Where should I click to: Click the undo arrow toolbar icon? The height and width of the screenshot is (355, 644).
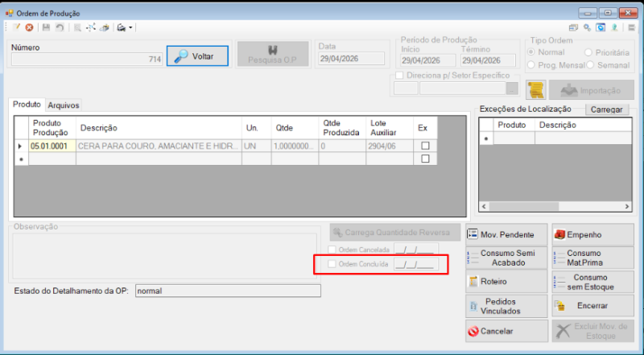(x=60, y=27)
